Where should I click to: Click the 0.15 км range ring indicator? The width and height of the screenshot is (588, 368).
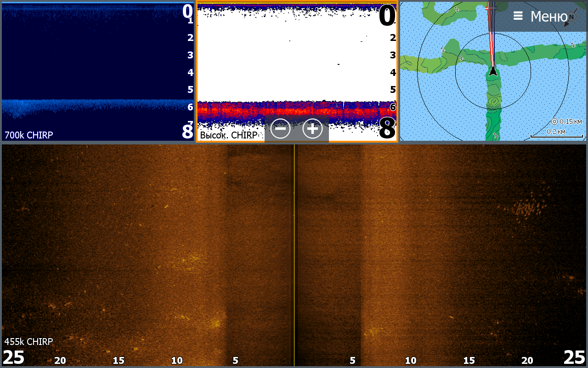click(x=566, y=121)
